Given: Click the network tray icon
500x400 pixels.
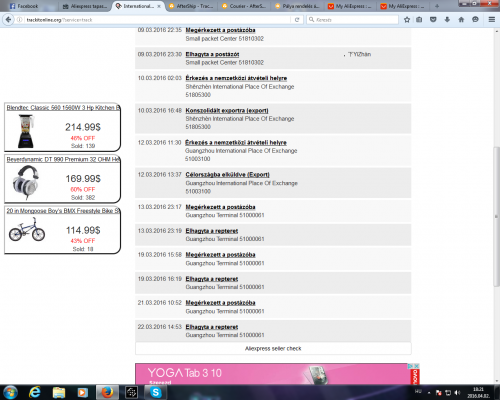Looking at the screenshot, I should point(448,393).
